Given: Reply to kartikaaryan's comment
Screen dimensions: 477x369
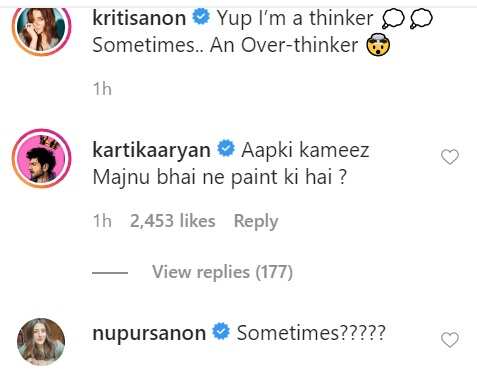Looking at the screenshot, I should [256, 221].
